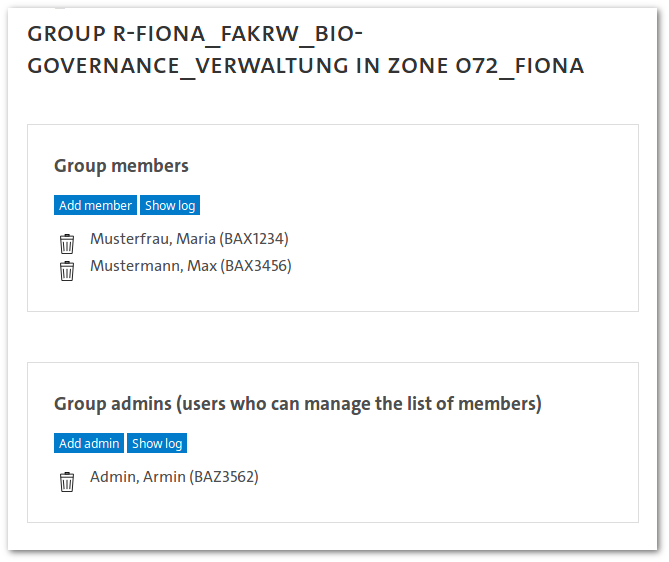This screenshot has width=669, height=562.
Task: Click the Group admins section heading
Action: coord(298,404)
